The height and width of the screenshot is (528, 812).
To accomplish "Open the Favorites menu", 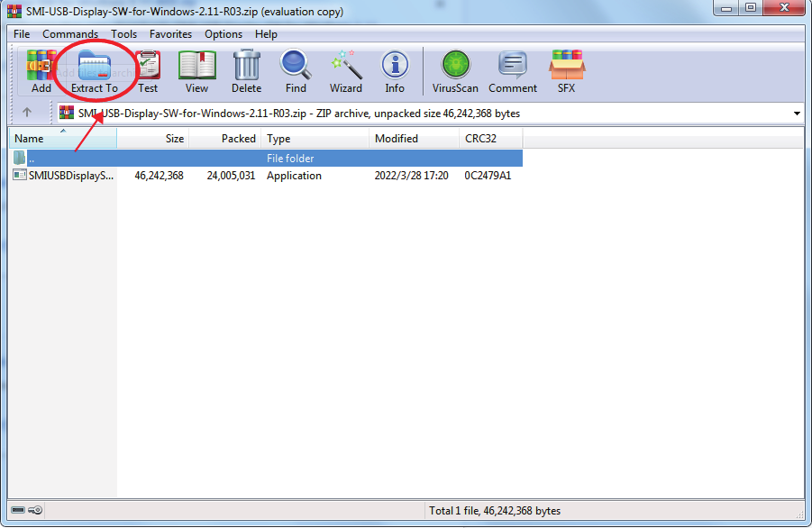I will [x=170, y=34].
